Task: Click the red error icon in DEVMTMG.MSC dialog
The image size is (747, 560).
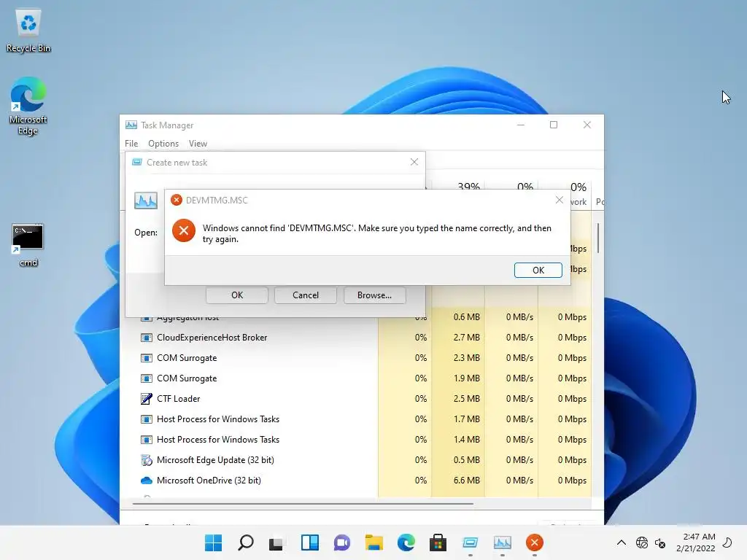Action: coord(183,231)
